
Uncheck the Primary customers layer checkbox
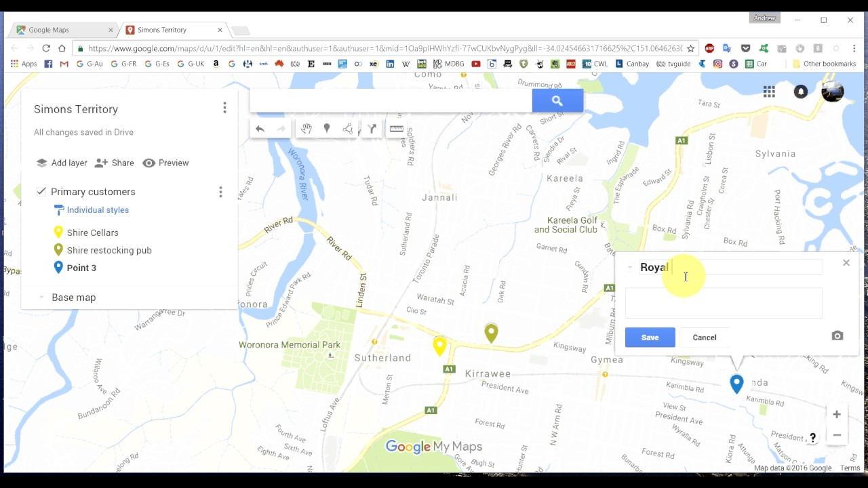pos(41,192)
